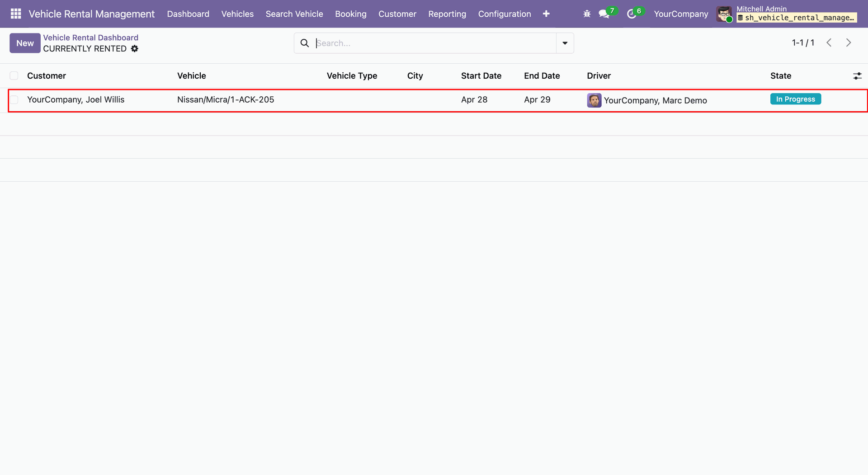This screenshot has width=868, height=475.
Task: Click the Apr 28 start date cell
Action: coord(474,100)
